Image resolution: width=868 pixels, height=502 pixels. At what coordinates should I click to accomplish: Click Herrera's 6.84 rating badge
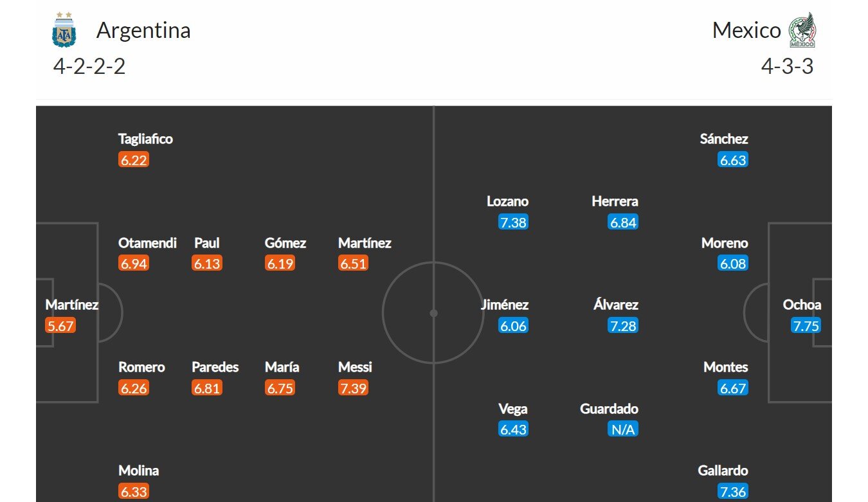click(623, 222)
